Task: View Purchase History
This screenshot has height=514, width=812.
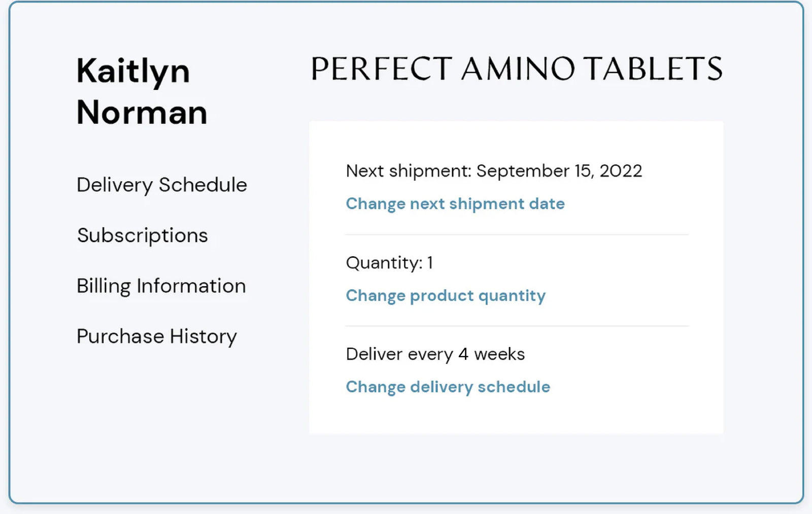Action: point(156,336)
